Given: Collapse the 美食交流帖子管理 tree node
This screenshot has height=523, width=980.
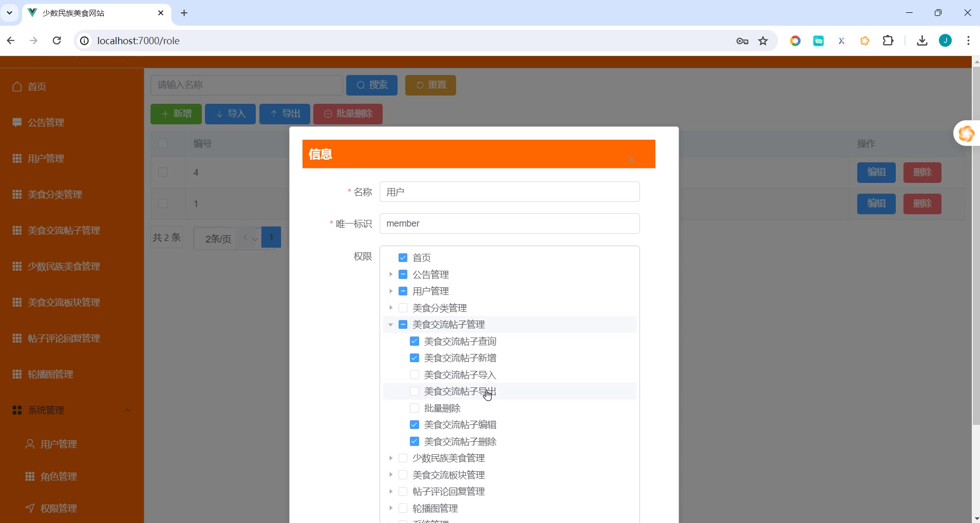Looking at the screenshot, I should 391,324.
